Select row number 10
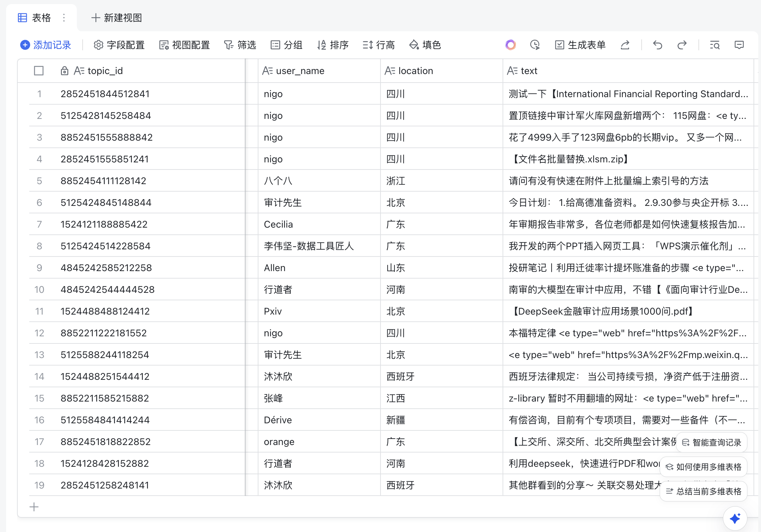Viewport: 761px width, 532px height. (x=39, y=289)
